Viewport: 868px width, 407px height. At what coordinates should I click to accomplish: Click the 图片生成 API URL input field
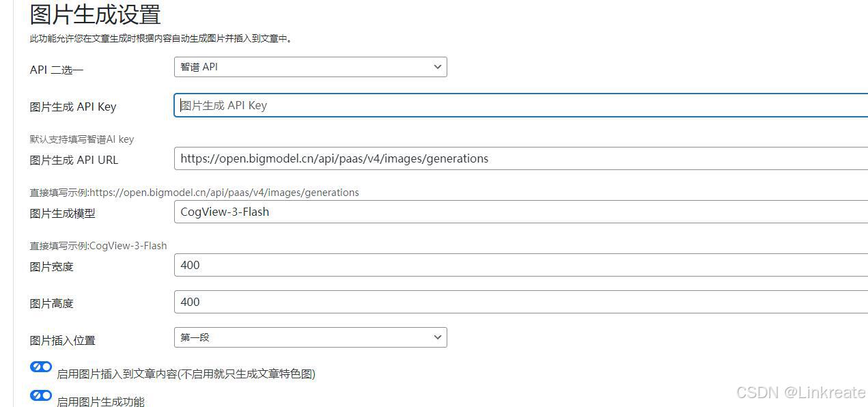point(521,158)
